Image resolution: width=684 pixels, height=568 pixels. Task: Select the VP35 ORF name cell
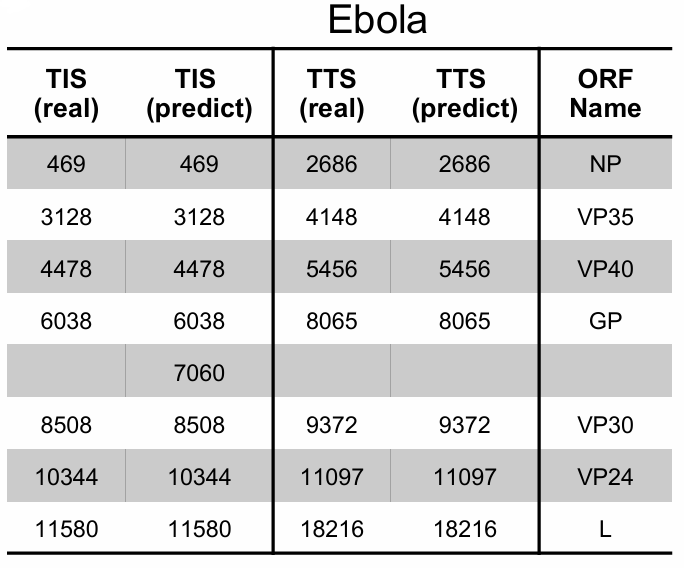(605, 217)
